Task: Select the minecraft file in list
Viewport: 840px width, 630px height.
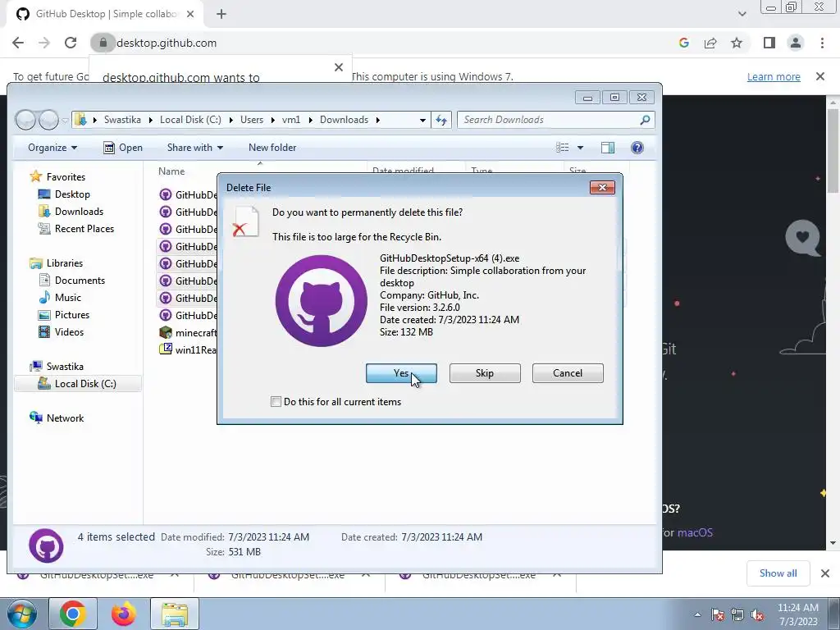Action: [188, 333]
